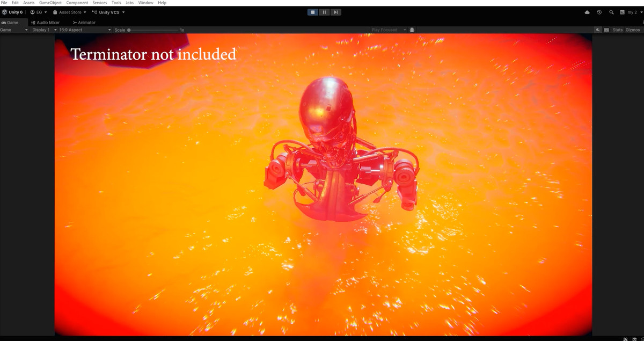Step forward one frame

335,12
